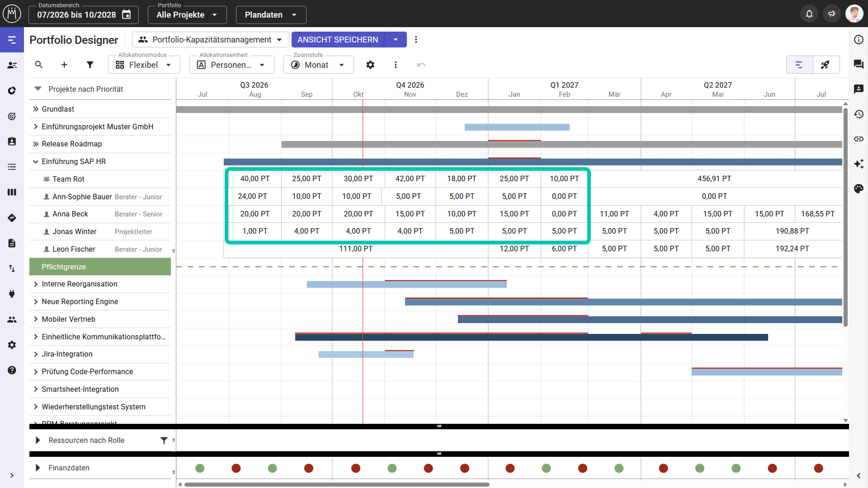Click the first green Finanzdaten status dot
This screenshot has height=488, width=868.
[x=200, y=468]
